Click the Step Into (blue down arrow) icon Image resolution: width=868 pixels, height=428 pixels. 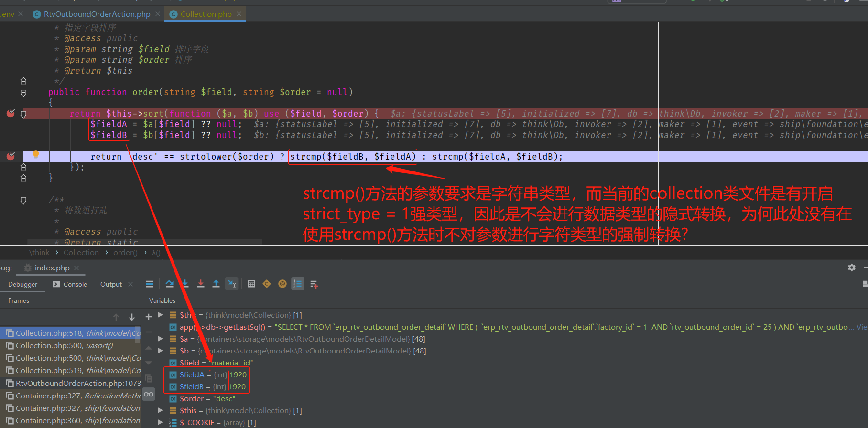pyautogui.click(x=185, y=284)
